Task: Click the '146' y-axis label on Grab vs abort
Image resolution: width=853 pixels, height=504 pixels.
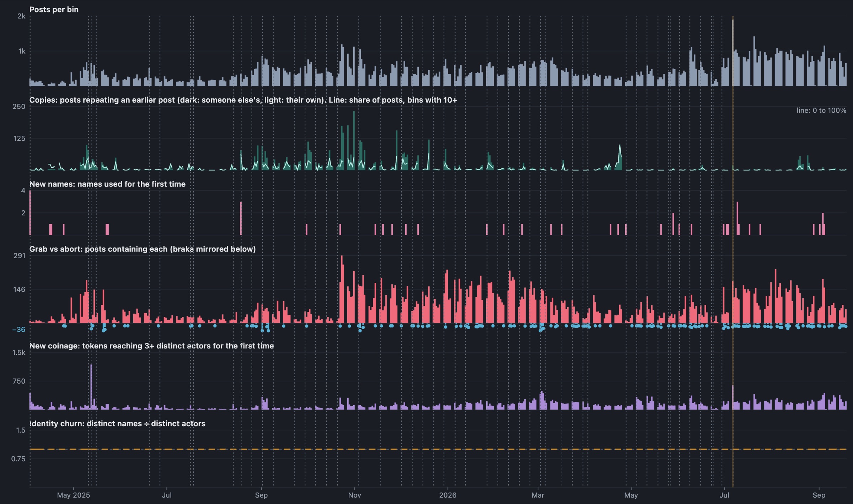Action: (x=19, y=289)
